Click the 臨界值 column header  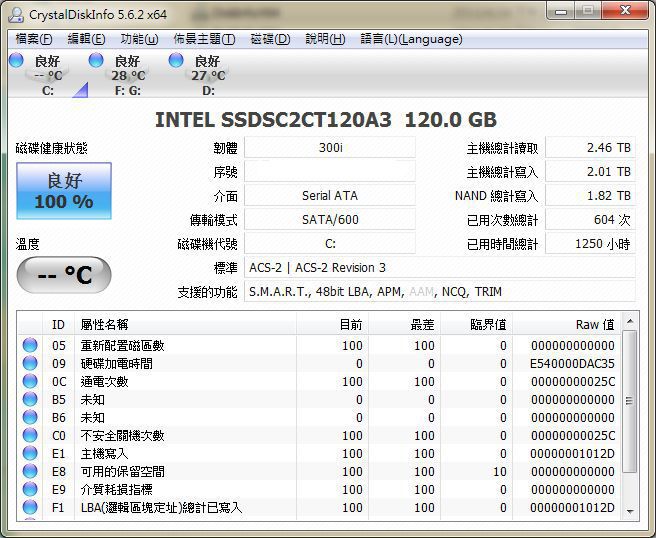tap(477, 325)
